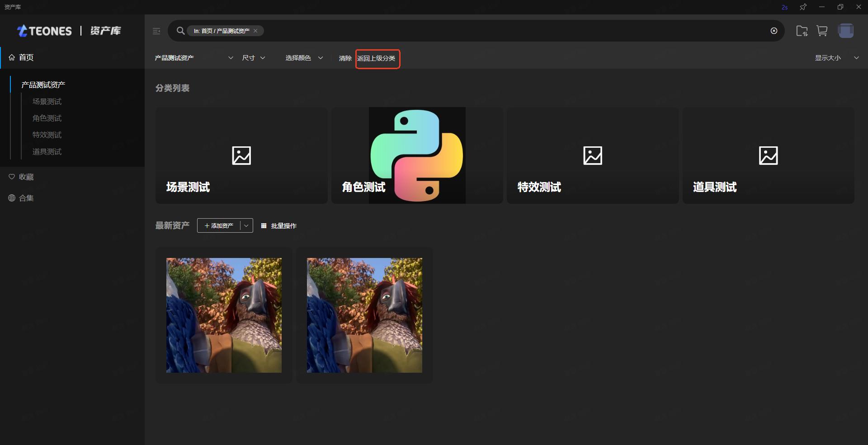
Task: Remove the 产品测试资产 search filter tag
Action: (255, 31)
